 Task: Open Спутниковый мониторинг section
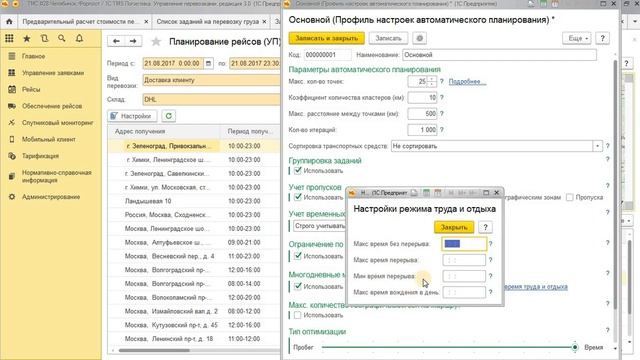pos(58,123)
